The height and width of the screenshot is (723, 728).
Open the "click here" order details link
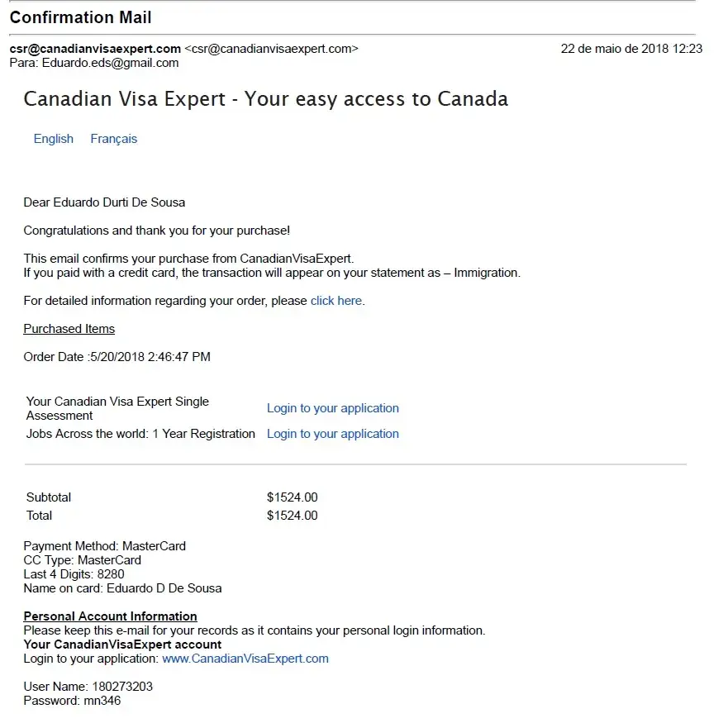(335, 301)
